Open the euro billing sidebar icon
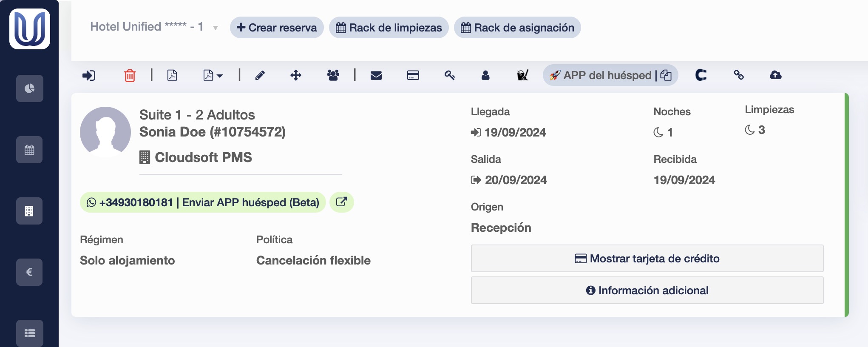Image resolution: width=868 pixels, height=347 pixels. coord(29,272)
